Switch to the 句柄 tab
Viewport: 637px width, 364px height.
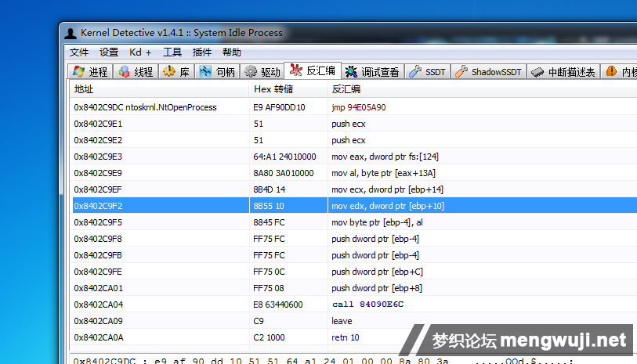[217, 72]
